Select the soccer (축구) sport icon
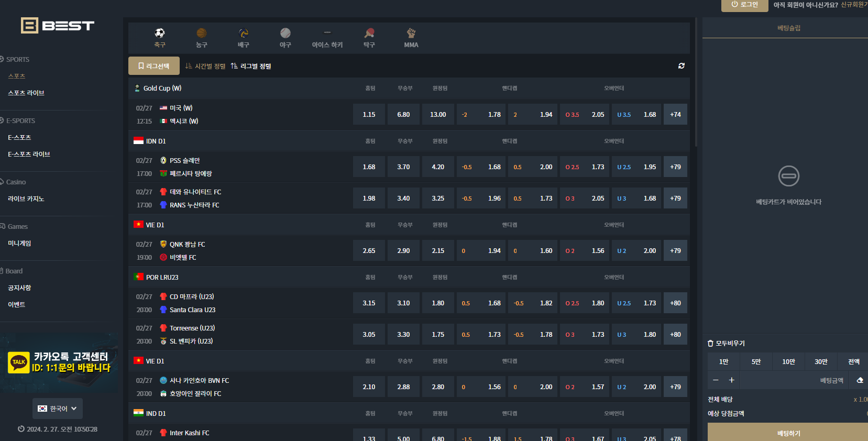Viewport: 868px width, 441px height. 160,34
